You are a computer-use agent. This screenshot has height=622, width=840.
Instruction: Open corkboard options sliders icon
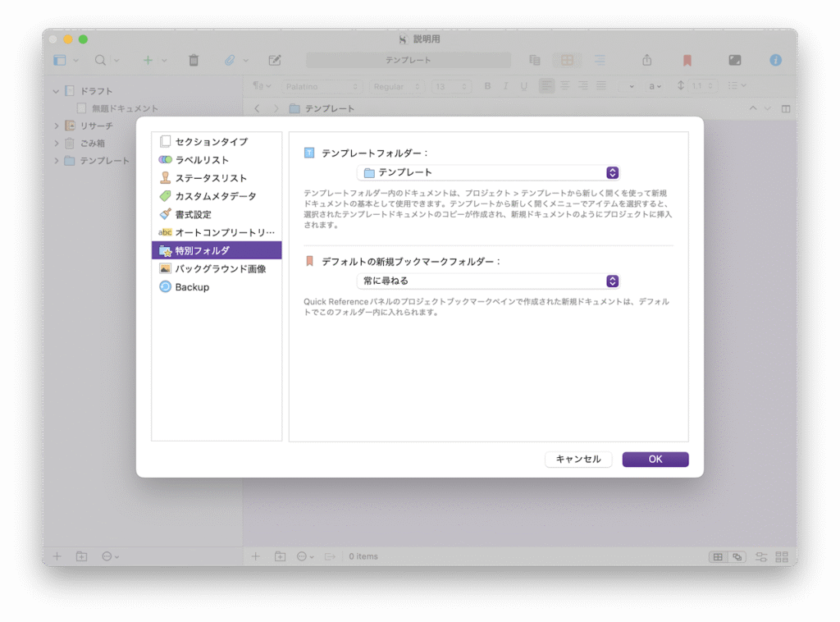coord(760,556)
